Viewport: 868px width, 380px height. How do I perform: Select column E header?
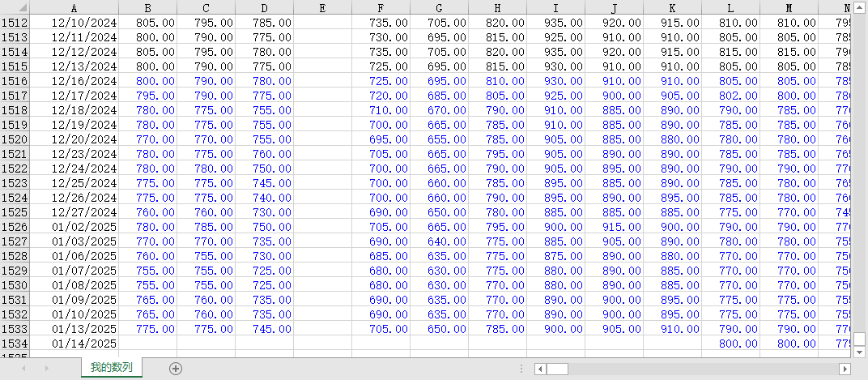pos(322,7)
